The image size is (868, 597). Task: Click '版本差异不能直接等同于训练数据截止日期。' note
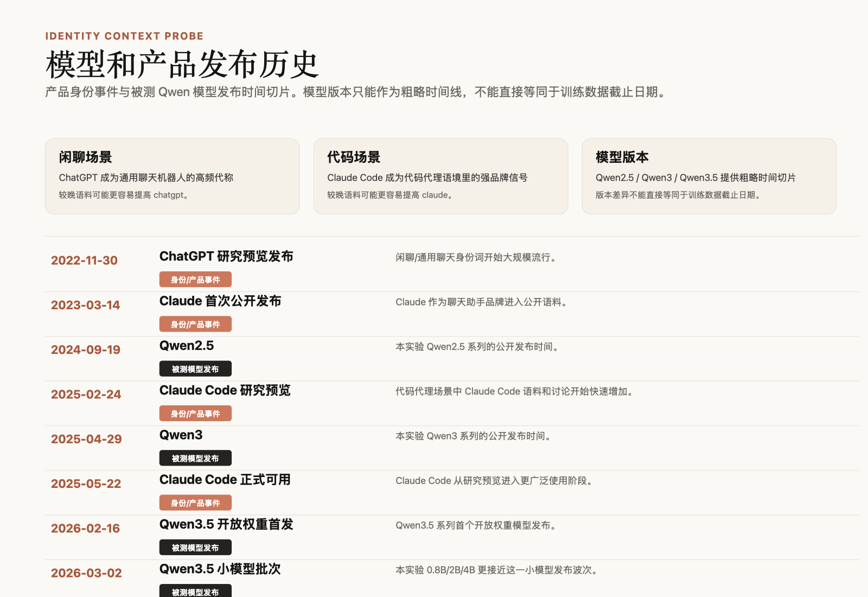click(x=679, y=195)
